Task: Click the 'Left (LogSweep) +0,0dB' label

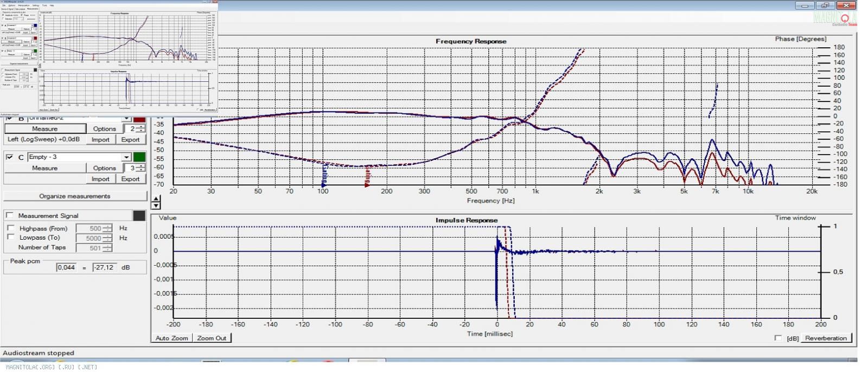Action: 43,139
